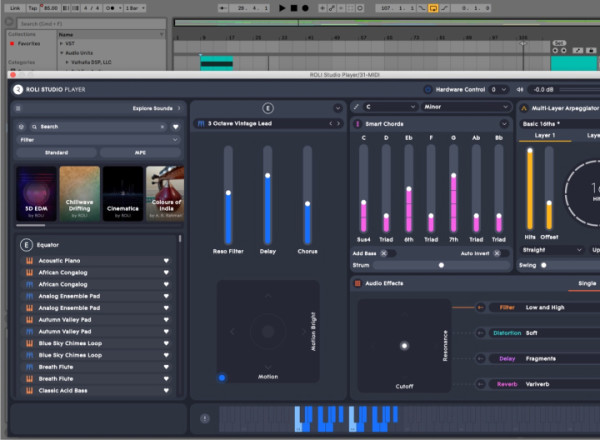Select the Standard tab
This screenshot has width=600, height=440.
point(56,153)
